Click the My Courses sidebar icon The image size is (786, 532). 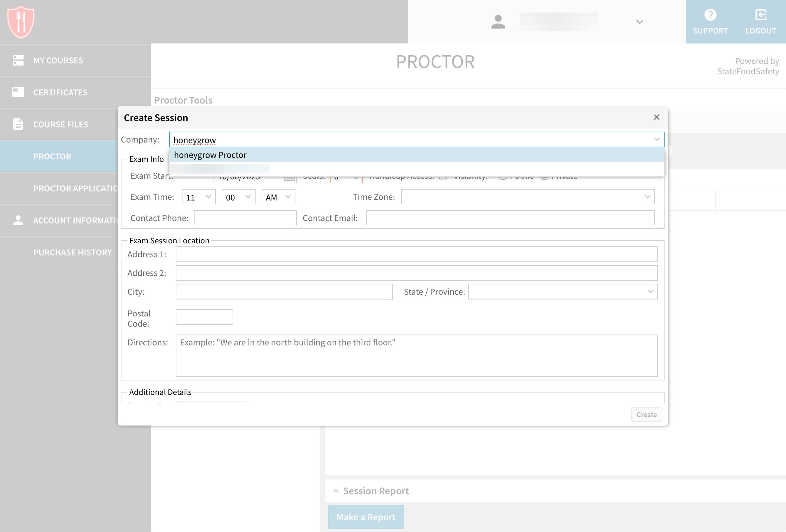(18, 60)
